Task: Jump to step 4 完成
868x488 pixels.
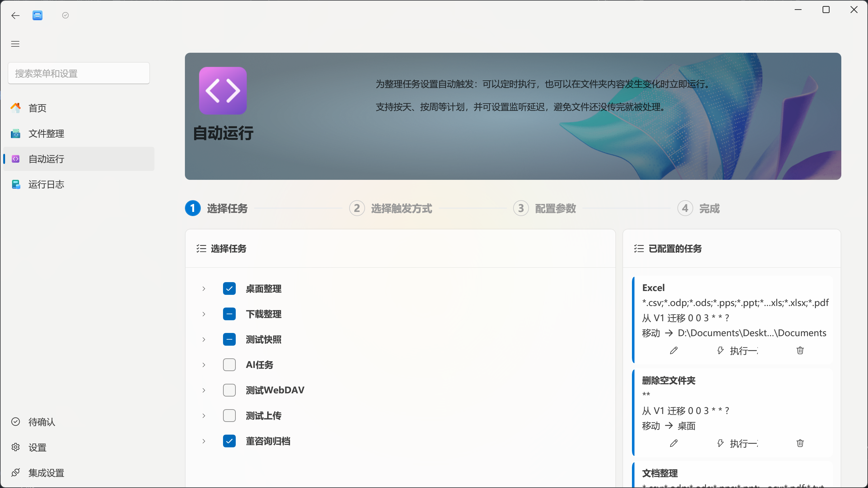Action: tap(699, 208)
